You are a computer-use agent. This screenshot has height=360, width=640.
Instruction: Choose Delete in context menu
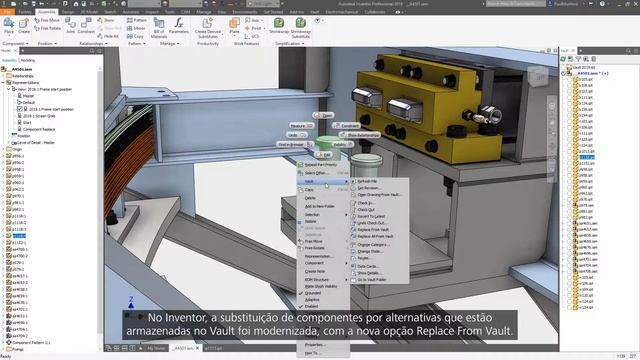tap(310, 198)
